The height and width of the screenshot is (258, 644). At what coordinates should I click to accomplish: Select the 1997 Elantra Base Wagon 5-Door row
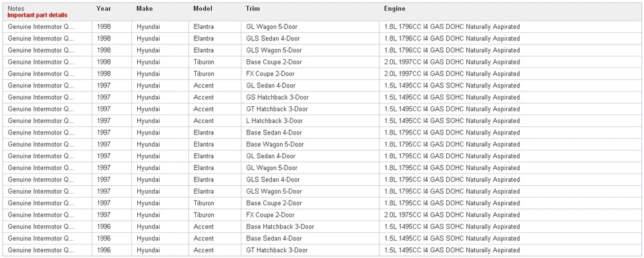tap(322, 144)
